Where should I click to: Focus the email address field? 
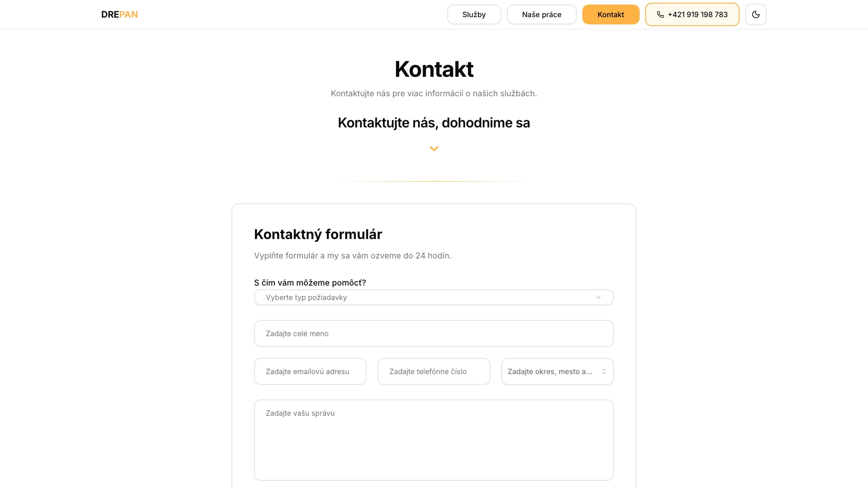(310, 371)
